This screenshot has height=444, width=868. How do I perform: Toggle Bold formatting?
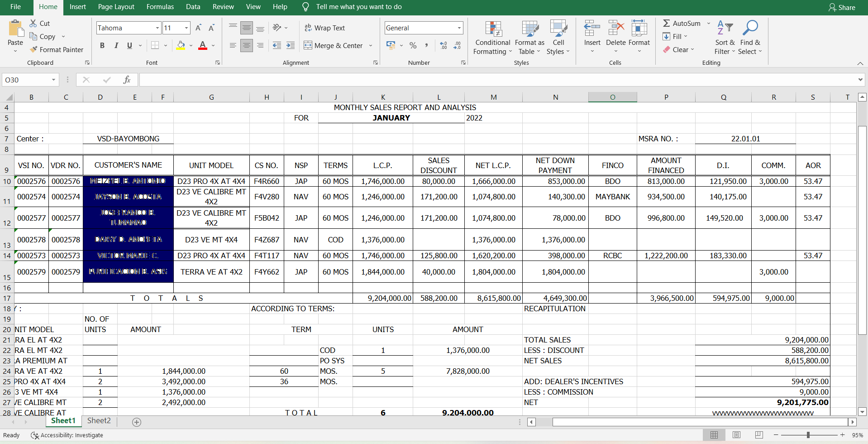pos(102,45)
